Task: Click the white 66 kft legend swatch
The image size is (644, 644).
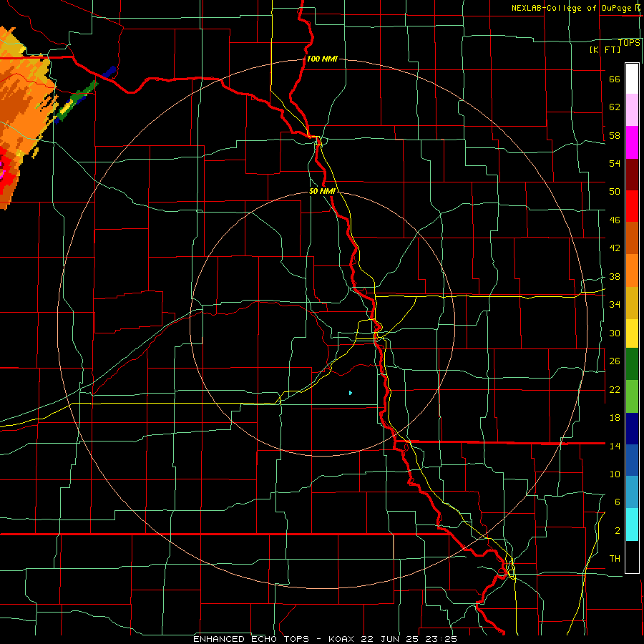Action: click(x=632, y=79)
